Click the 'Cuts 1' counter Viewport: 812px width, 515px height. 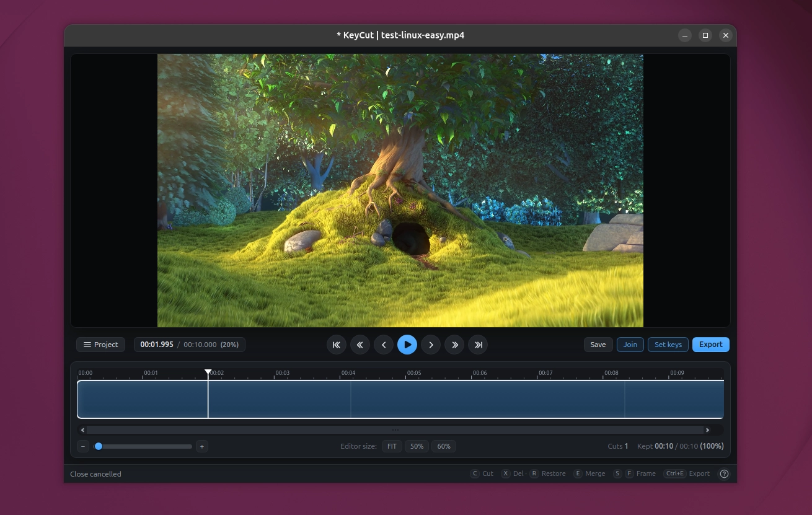[x=618, y=446]
